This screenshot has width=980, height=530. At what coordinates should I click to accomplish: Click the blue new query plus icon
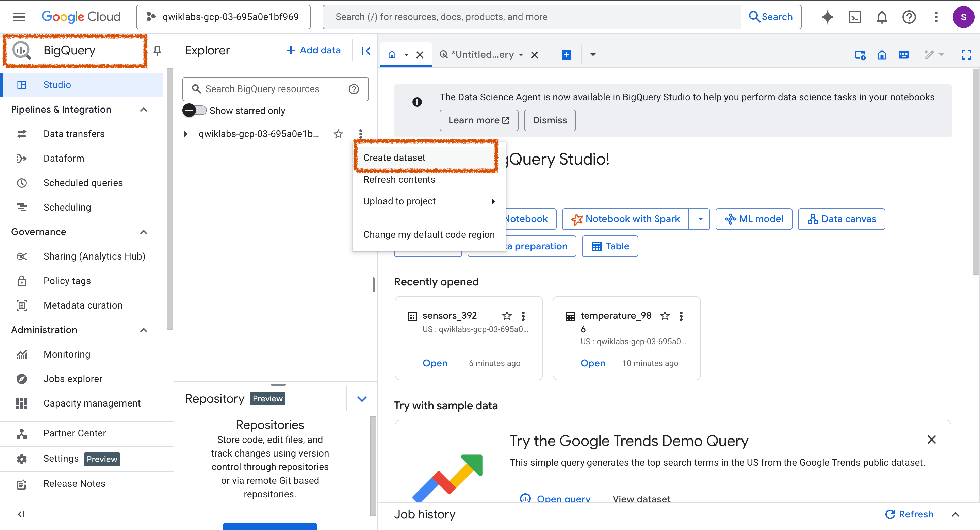566,55
